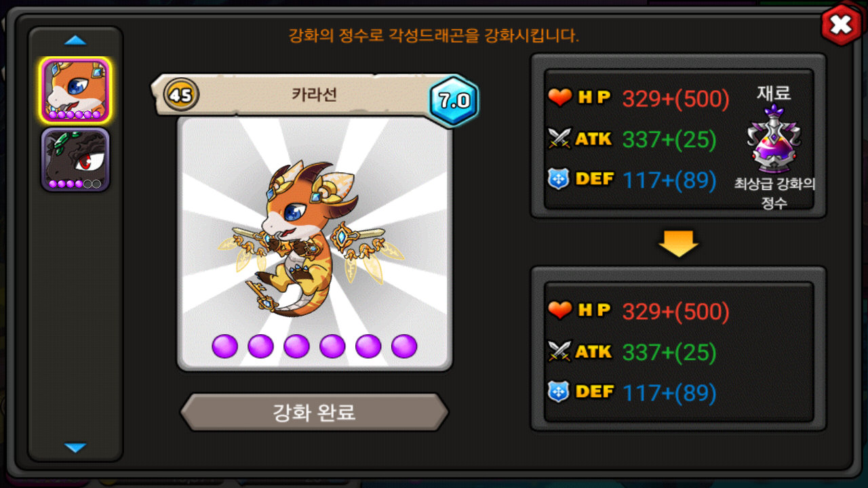
Task: Click the up arrow above dragon list
Action: tap(75, 41)
